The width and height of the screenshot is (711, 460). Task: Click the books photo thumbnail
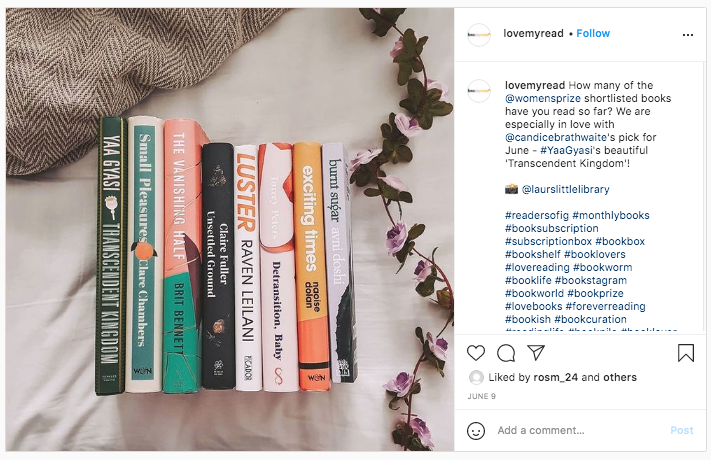tap(230, 229)
